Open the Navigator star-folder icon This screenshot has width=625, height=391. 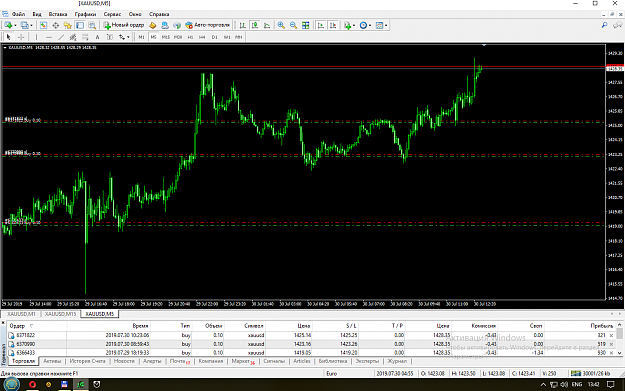click(67, 25)
